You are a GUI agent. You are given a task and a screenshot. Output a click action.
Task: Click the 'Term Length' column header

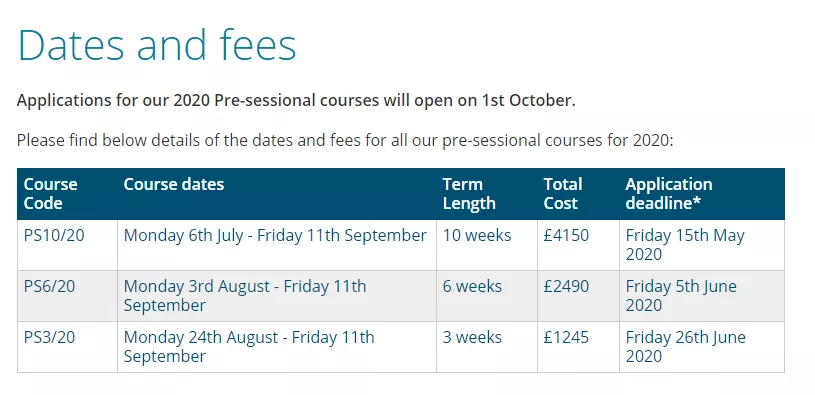(487, 194)
